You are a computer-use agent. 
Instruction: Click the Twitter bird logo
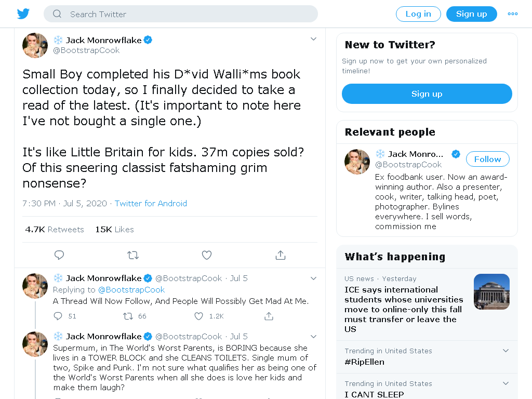[x=23, y=14]
